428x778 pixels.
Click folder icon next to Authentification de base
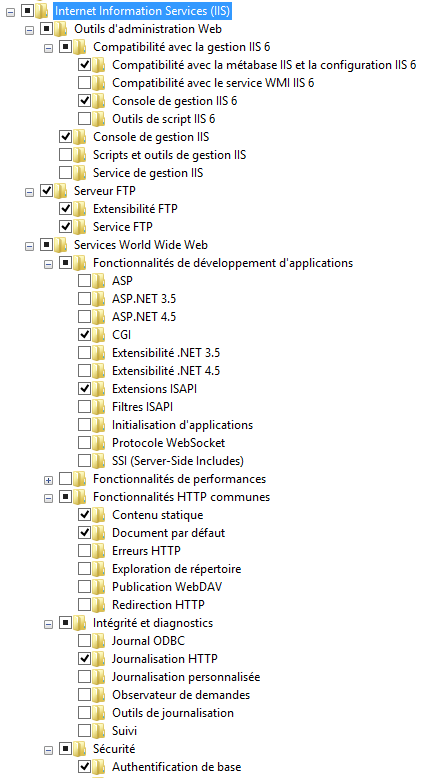click(x=99, y=767)
